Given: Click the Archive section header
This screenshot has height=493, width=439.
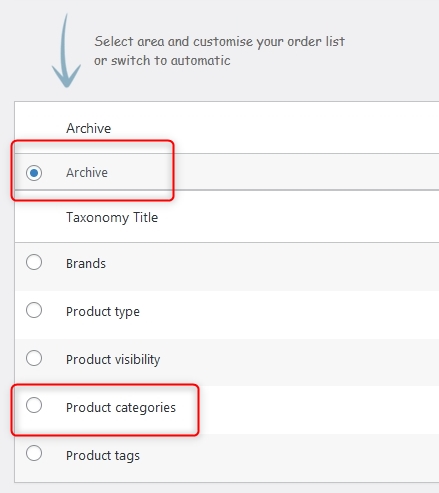Looking at the screenshot, I should [x=89, y=128].
